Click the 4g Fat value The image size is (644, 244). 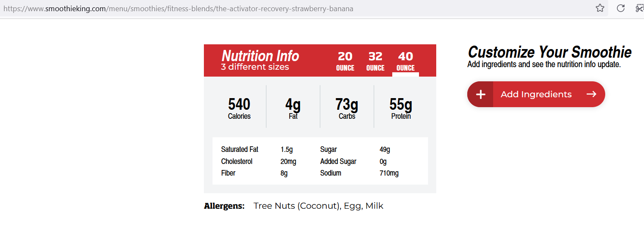click(x=293, y=108)
